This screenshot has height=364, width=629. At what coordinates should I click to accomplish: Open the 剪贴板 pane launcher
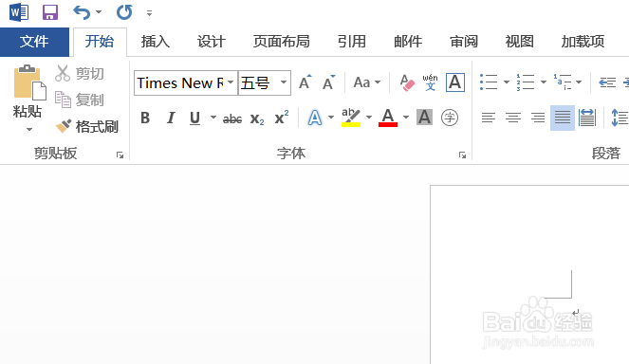pos(120,155)
